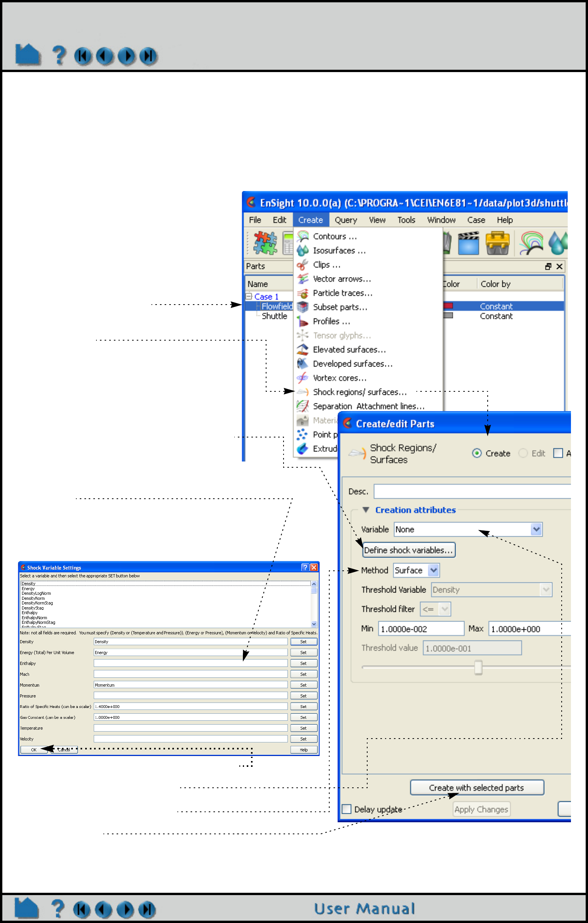Choose Isosurfaces from the Create menu
This screenshot has height=923, width=588.
[368, 251]
